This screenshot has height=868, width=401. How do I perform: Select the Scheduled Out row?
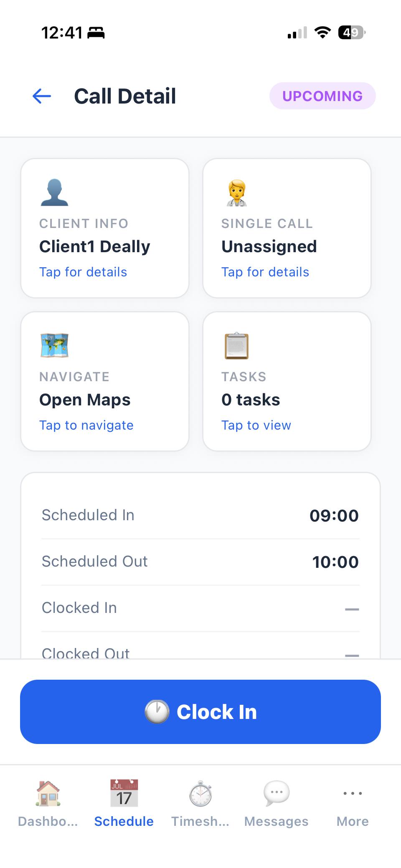[200, 562]
